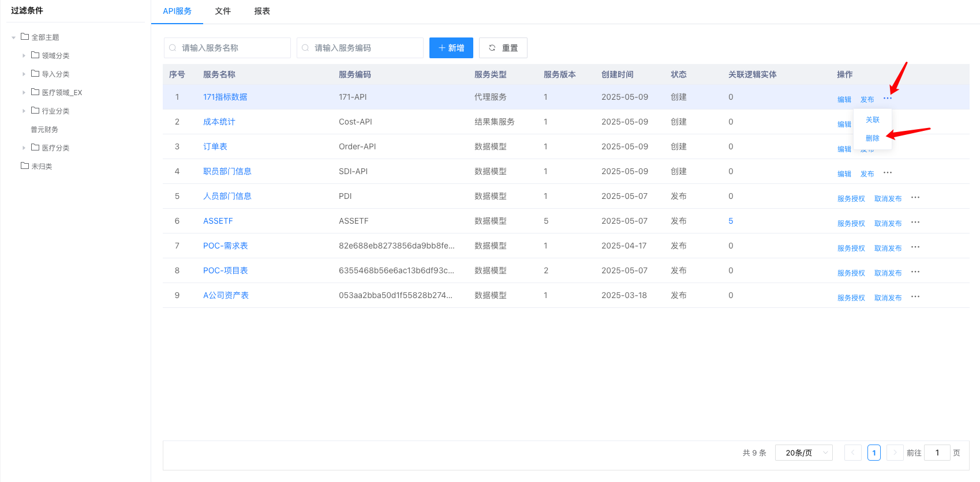This screenshot has height=482, width=980.
Task: Click the 全部主题 folder icon
Action: [x=25, y=37]
